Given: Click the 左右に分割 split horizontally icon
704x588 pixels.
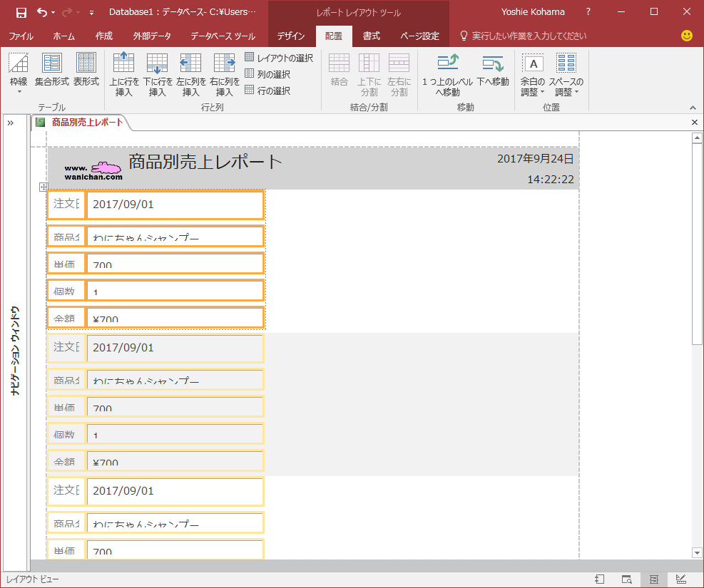Looking at the screenshot, I should tap(399, 74).
